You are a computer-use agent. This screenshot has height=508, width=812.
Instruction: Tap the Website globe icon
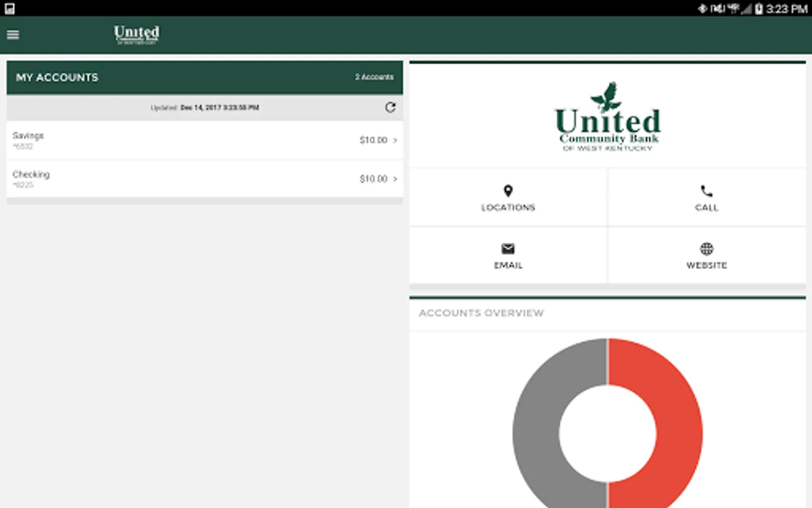(707, 248)
